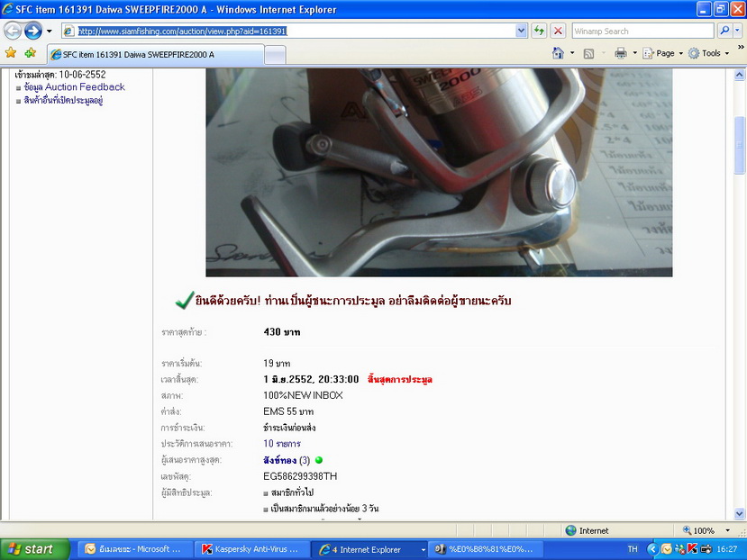This screenshot has width=747, height=560.
Task: Click the red สิ้นสุดการประมูล status text
Action: 400,380
